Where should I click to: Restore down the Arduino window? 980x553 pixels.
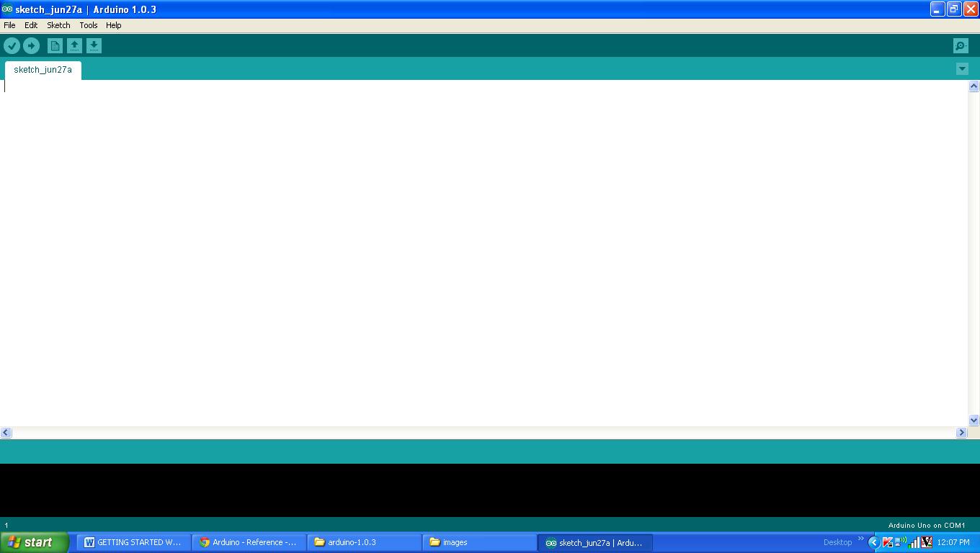(x=954, y=9)
